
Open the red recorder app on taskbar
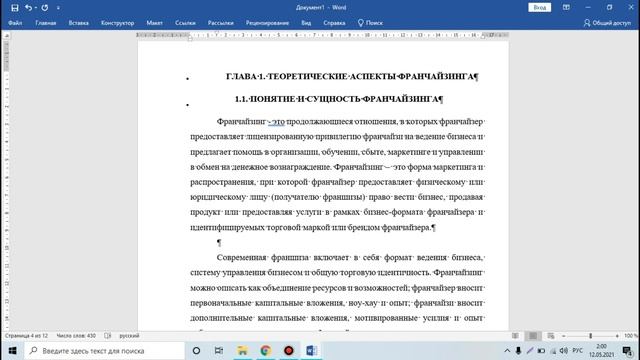[x=289, y=351]
